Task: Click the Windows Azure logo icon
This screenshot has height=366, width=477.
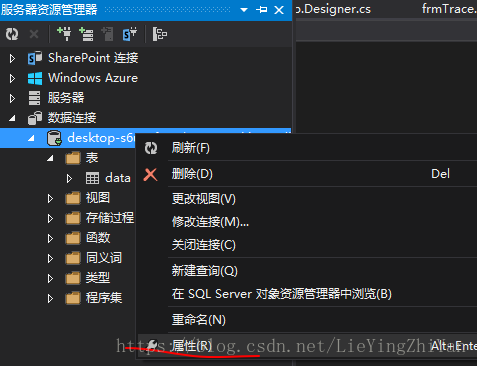Action: [x=35, y=78]
